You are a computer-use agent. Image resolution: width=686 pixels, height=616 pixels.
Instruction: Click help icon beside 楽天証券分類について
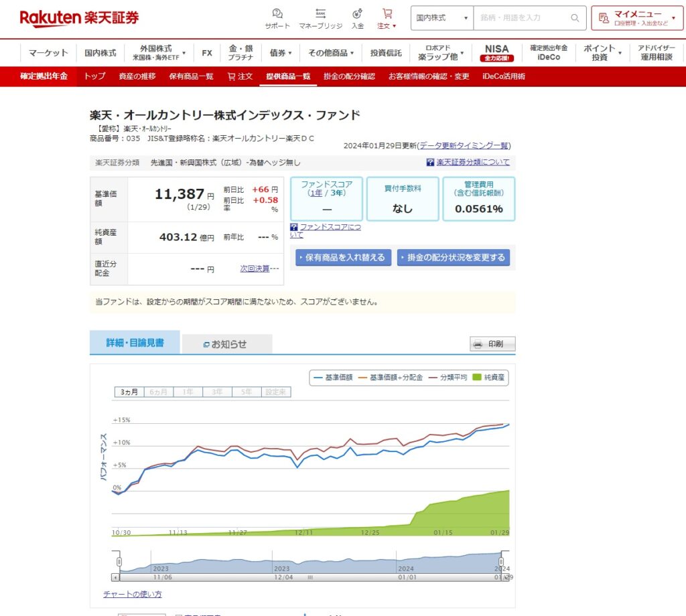[430, 162]
